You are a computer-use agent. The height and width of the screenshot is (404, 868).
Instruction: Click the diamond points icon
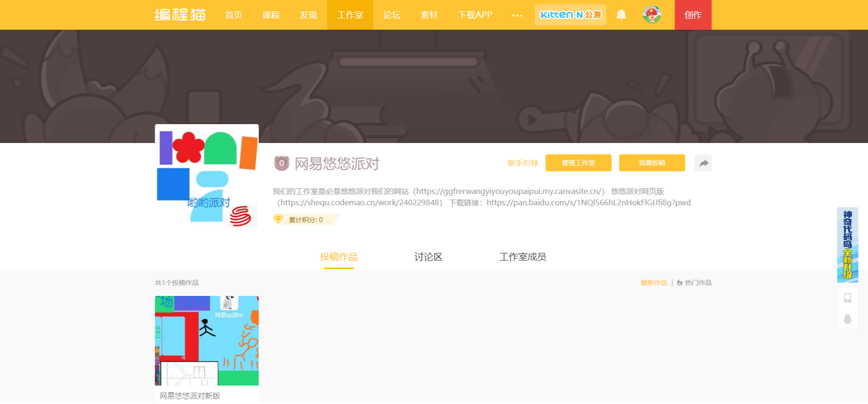click(278, 219)
